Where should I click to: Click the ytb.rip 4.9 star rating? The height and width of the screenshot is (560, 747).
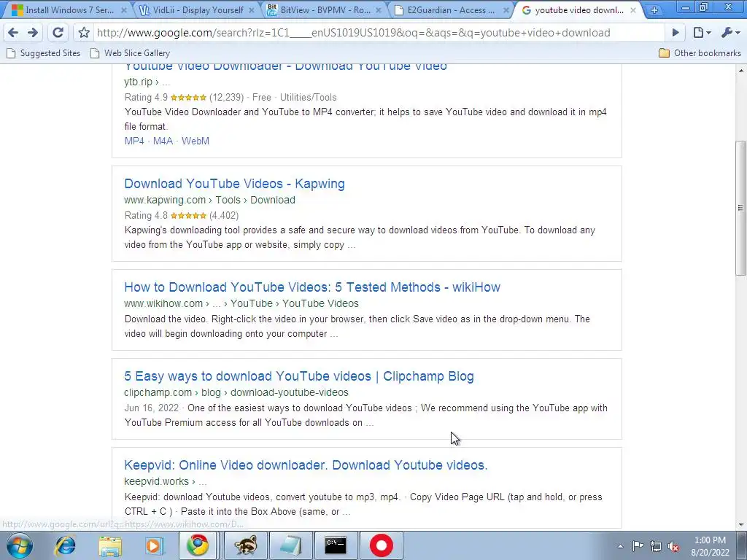189,98
